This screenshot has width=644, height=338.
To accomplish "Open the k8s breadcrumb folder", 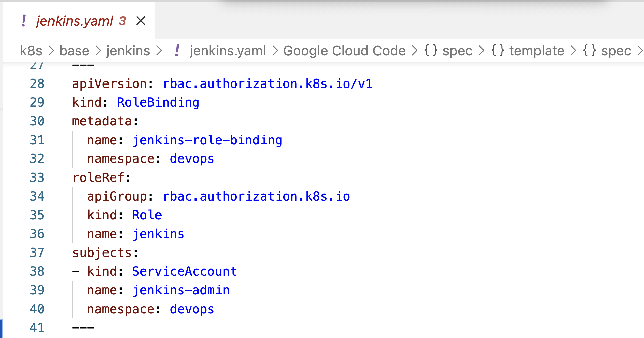I will (31, 51).
